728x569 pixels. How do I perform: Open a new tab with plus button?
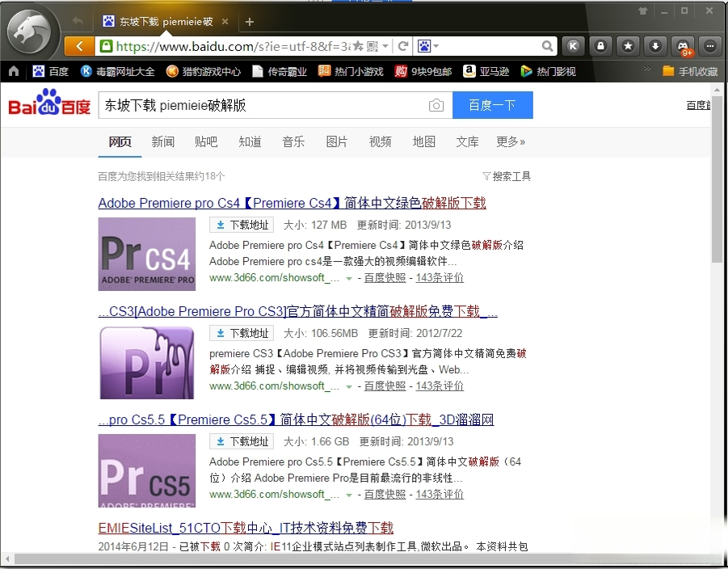[250, 22]
